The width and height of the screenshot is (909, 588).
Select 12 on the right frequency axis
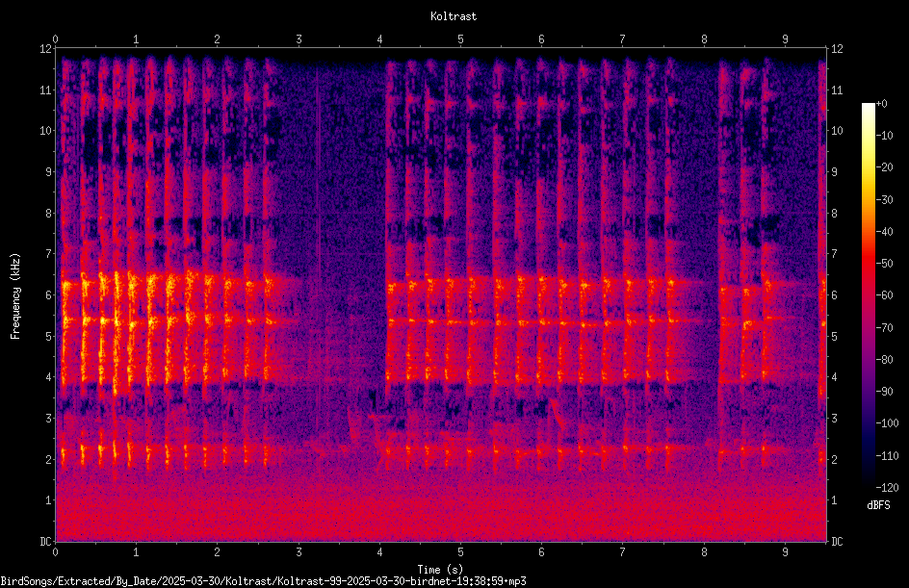click(837, 49)
